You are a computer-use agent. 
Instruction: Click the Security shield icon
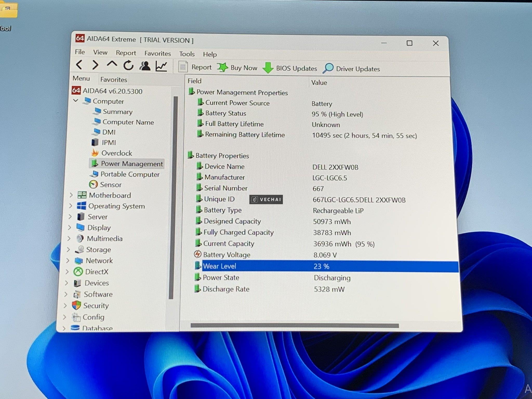coord(76,305)
